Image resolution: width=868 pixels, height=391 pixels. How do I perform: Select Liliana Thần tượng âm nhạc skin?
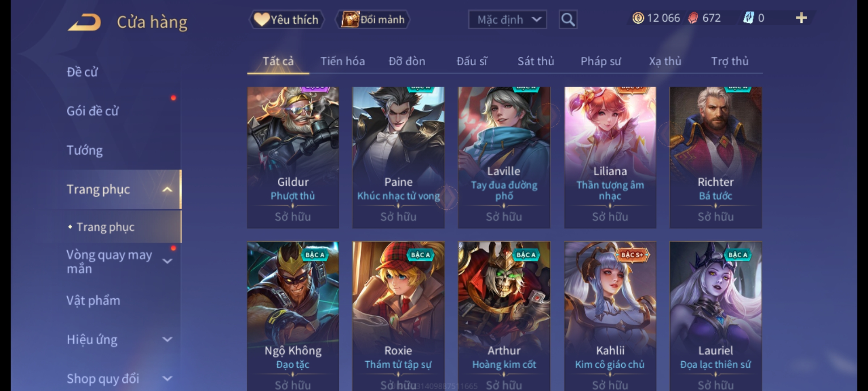pyautogui.click(x=610, y=157)
